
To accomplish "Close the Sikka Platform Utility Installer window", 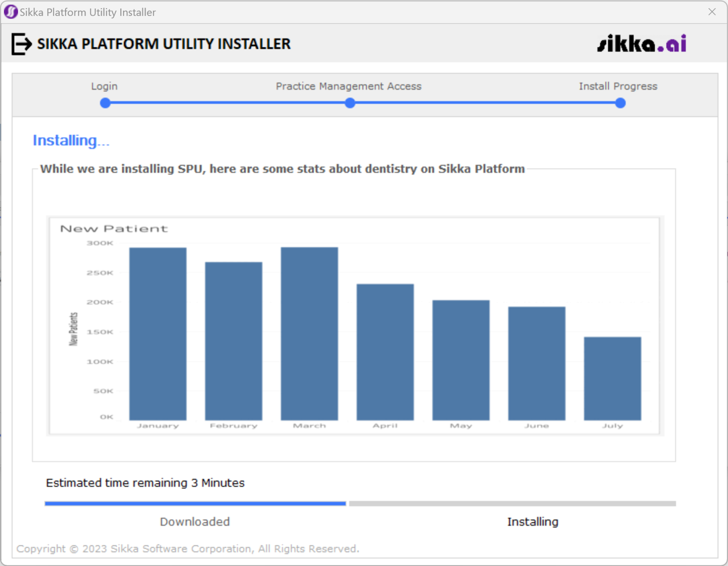I will point(712,12).
